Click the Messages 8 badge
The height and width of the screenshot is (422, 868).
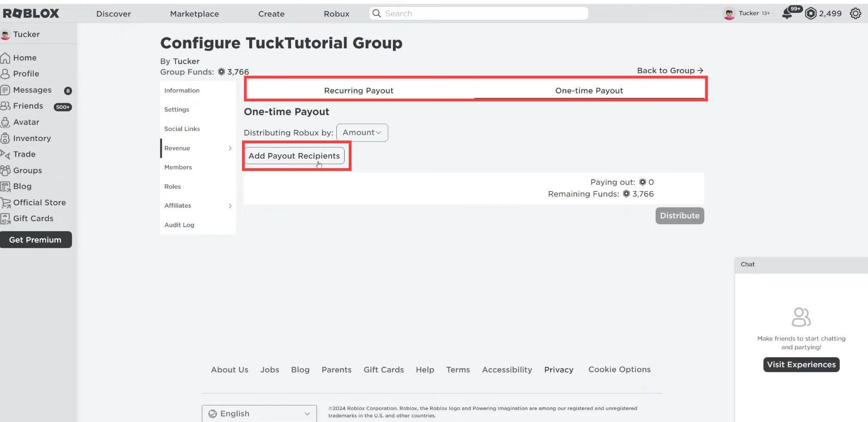(68, 91)
